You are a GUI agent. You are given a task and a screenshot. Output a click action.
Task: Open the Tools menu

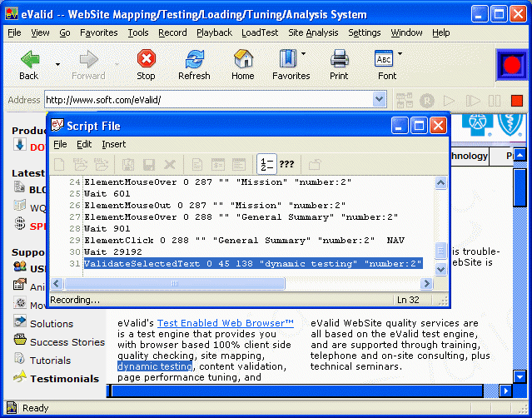[137, 32]
